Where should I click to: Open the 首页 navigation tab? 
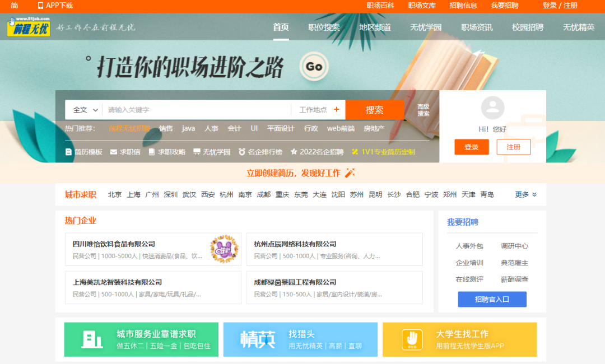(x=281, y=27)
